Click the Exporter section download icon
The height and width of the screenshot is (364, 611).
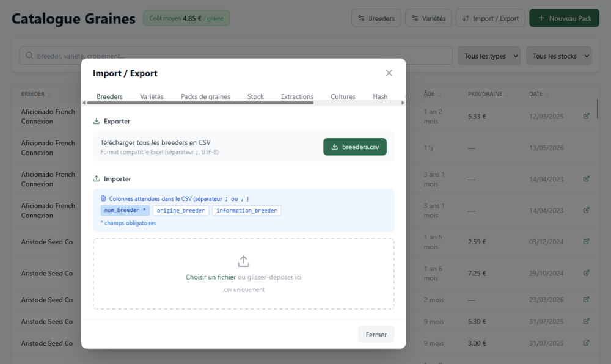(x=97, y=121)
